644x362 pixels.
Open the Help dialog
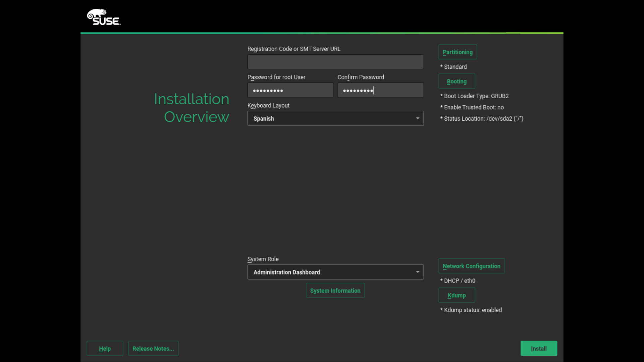(x=104, y=348)
